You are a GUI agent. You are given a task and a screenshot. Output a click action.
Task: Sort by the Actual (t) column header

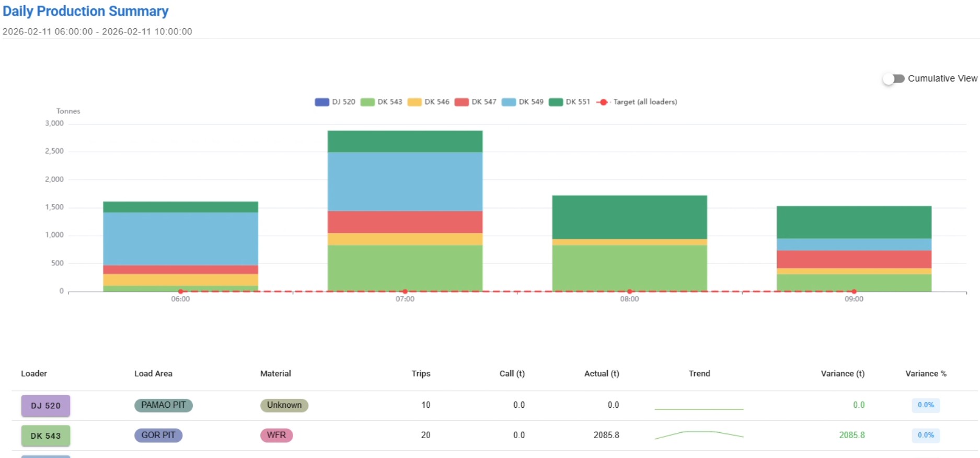click(x=601, y=373)
